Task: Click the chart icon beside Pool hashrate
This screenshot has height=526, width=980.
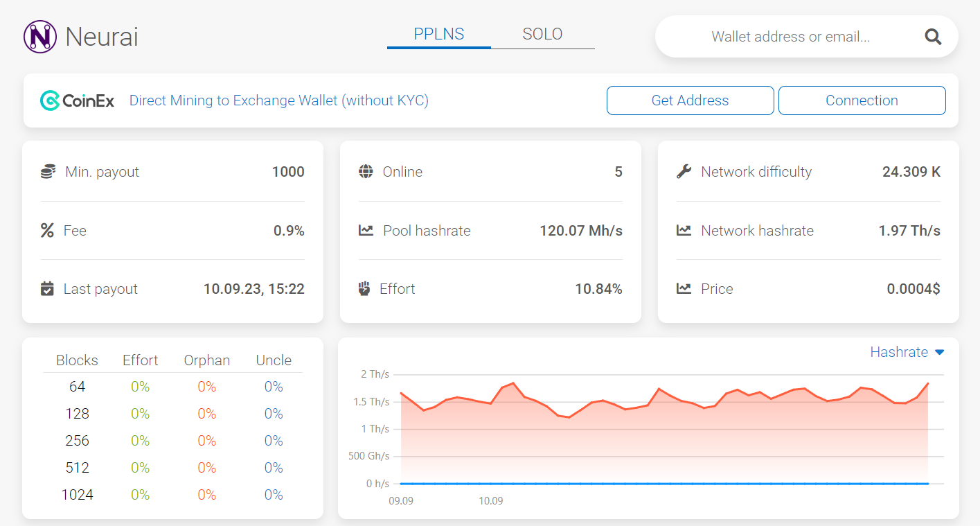Action: tap(365, 230)
